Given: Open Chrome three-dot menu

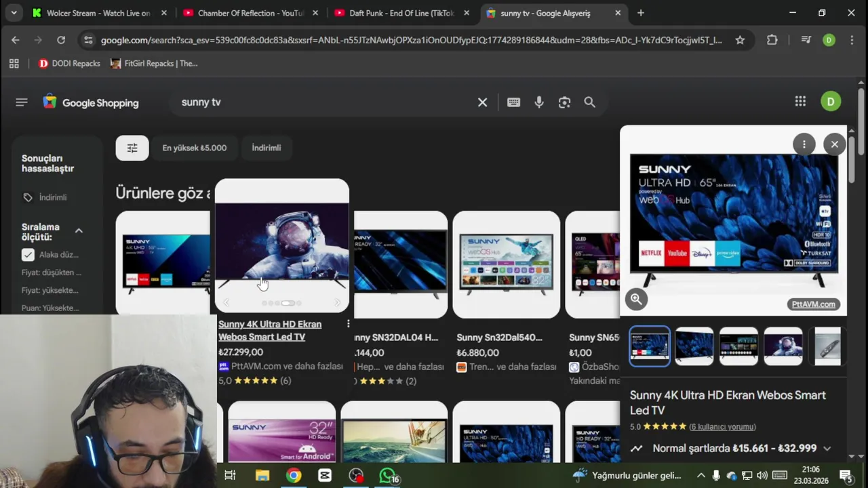Looking at the screenshot, I should [x=852, y=40].
